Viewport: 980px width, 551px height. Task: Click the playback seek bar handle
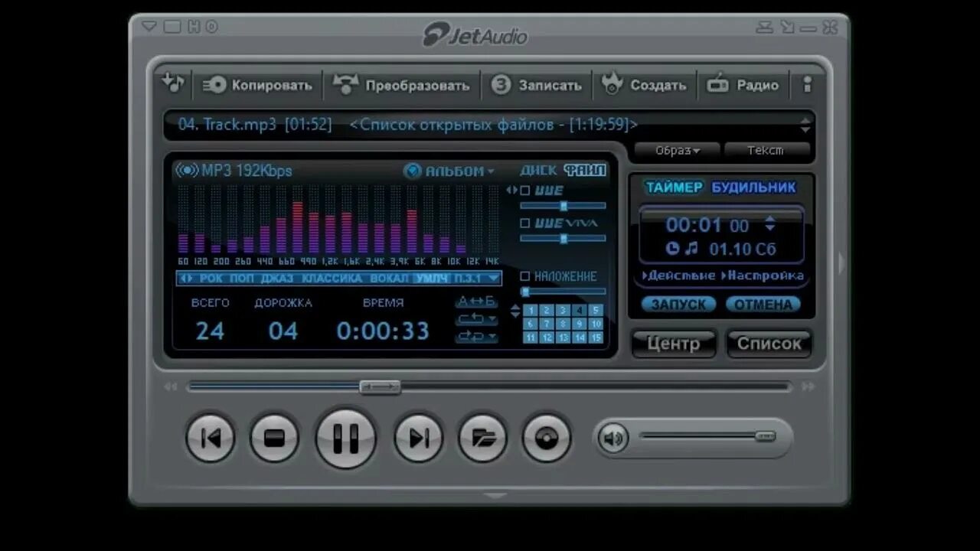[x=381, y=387]
